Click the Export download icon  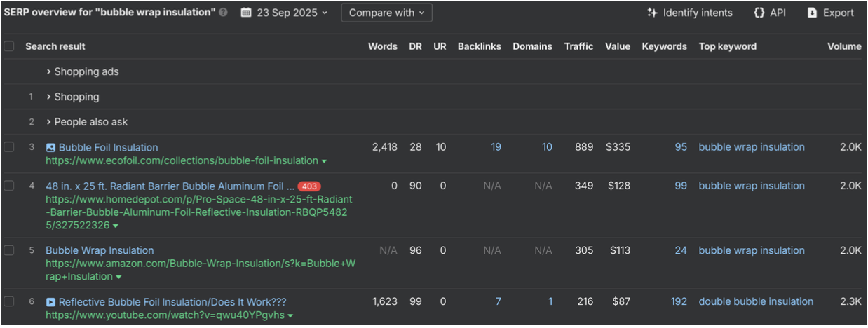[812, 13]
